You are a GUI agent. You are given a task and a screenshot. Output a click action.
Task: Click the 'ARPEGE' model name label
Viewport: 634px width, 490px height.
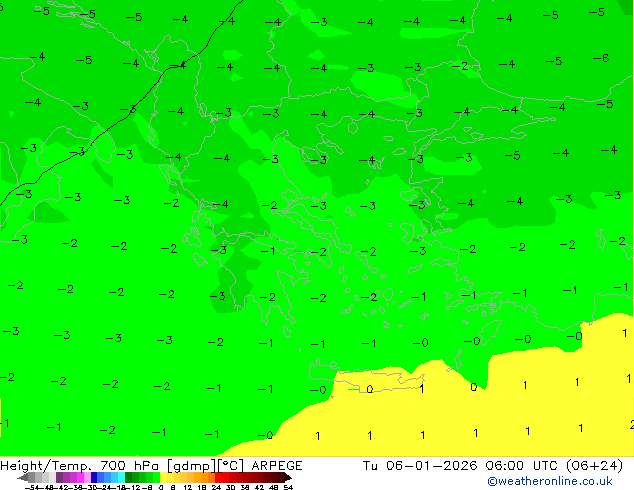(277, 466)
